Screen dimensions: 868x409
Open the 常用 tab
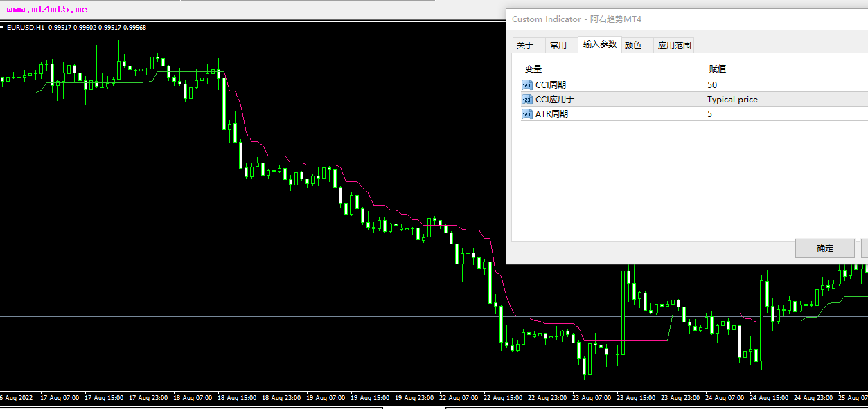558,46
